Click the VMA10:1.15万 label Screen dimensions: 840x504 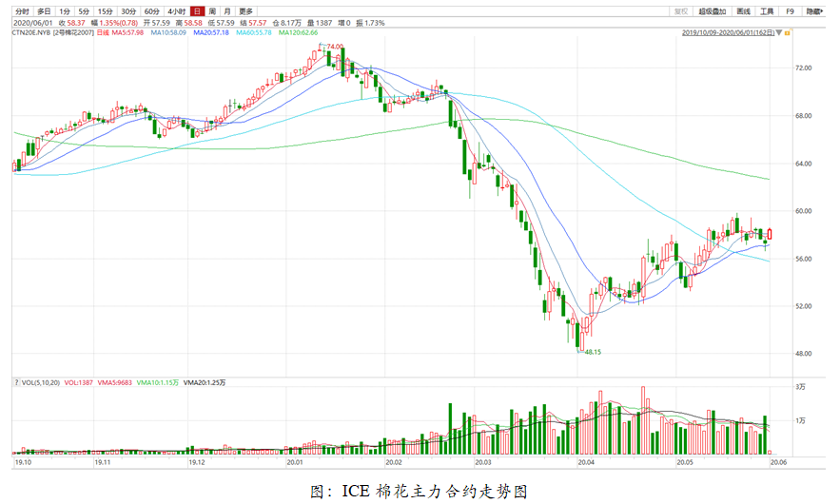tap(158, 382)
